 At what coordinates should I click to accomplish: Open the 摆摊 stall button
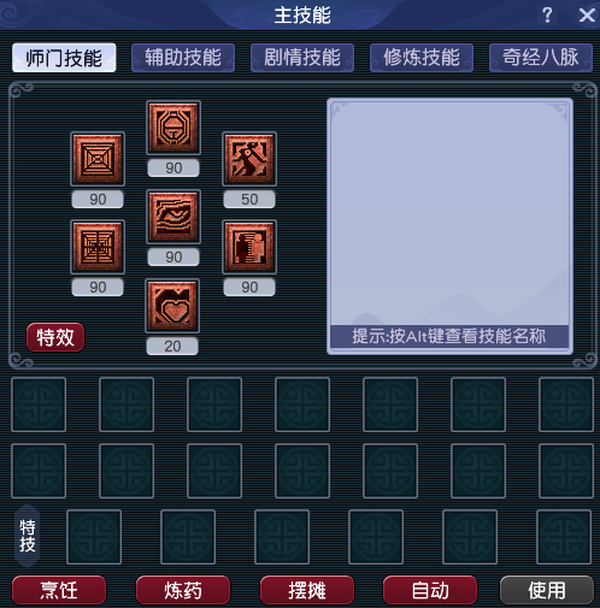point(307,591)
